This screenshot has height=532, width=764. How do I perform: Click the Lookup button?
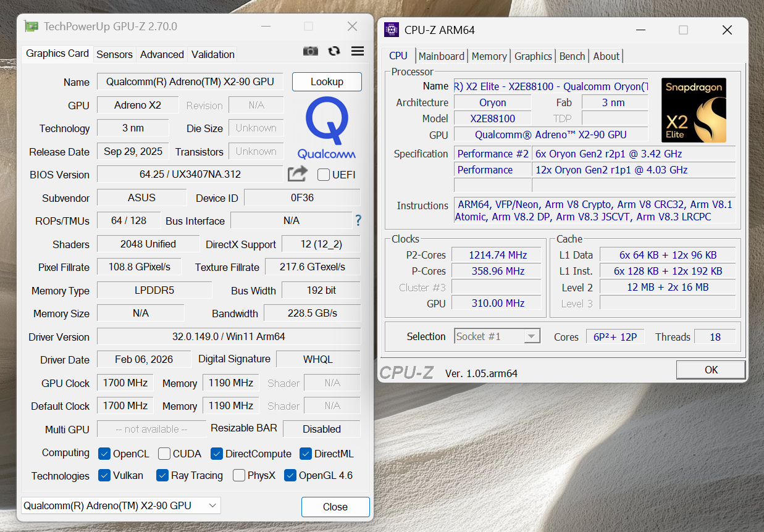[x=327, y=81]
